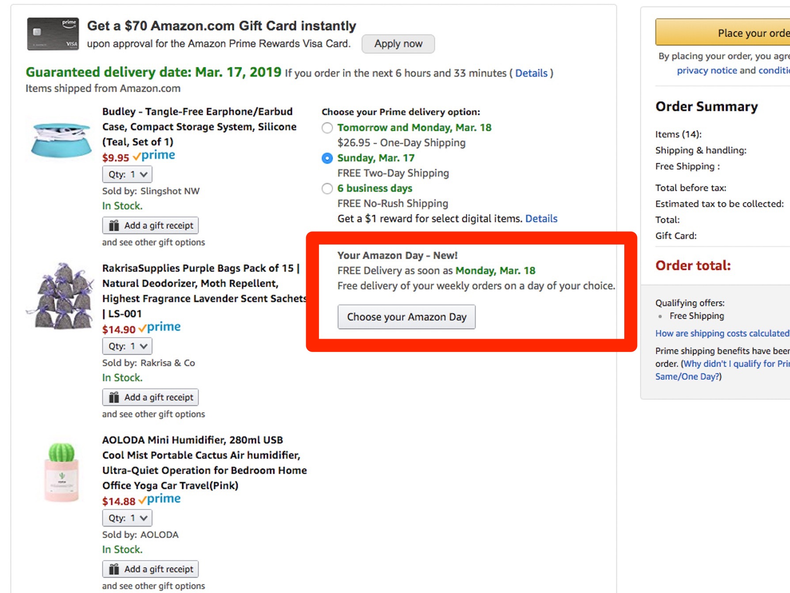Open the Details link next to delivery countdown
The height and width of the screenshot is (593, 790).
coord(531,73)
